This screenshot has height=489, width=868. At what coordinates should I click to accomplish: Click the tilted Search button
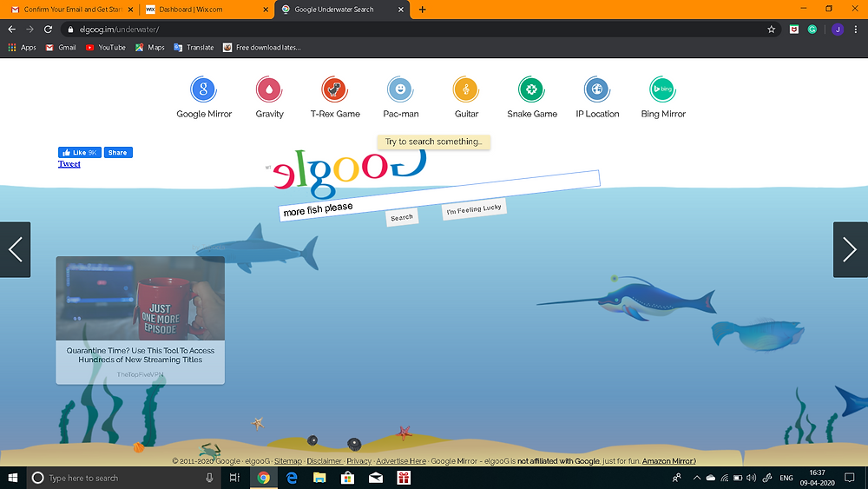coord(402,217)
